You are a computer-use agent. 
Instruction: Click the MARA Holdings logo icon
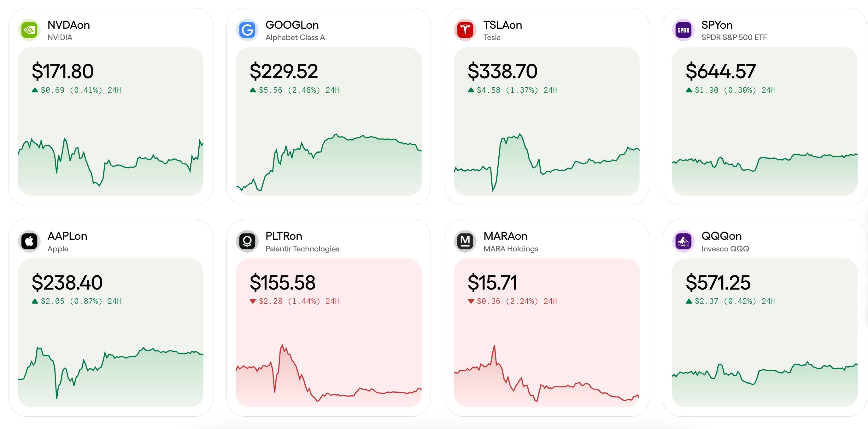[465, 241]
